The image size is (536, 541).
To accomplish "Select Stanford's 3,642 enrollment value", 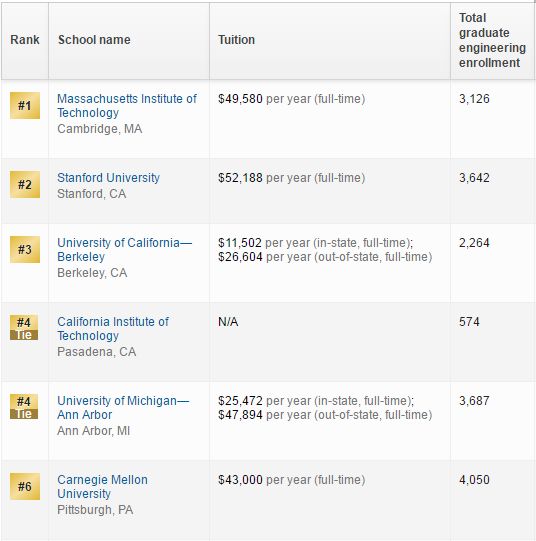I will pos(474,178).
